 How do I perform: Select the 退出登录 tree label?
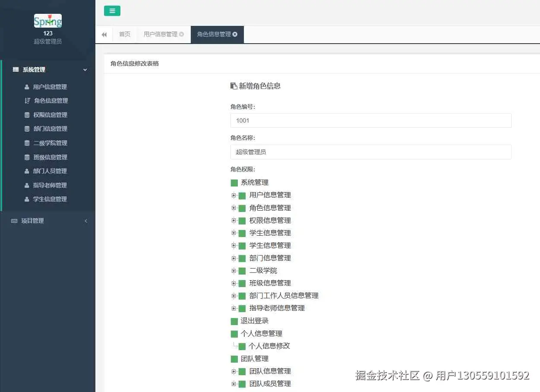pos(255,321)
